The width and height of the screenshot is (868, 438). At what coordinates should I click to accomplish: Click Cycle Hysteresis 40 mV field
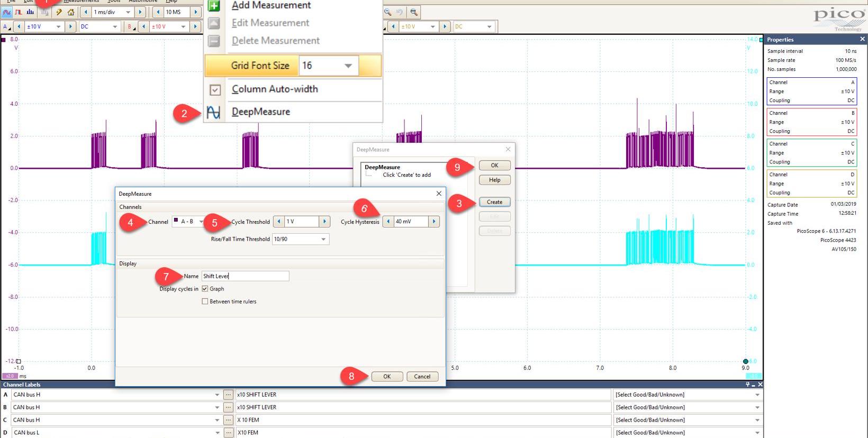click(x=411, y=222)
